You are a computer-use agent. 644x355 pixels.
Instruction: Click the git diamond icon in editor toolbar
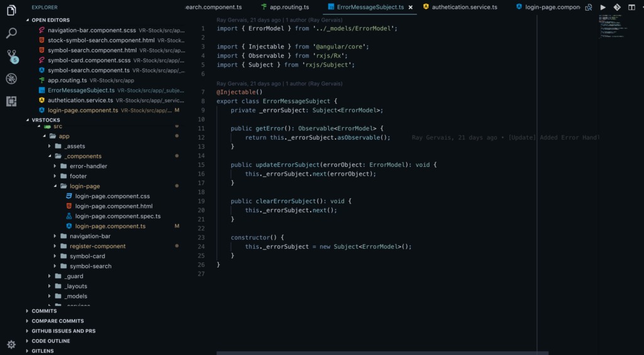[x=617, y=7]
